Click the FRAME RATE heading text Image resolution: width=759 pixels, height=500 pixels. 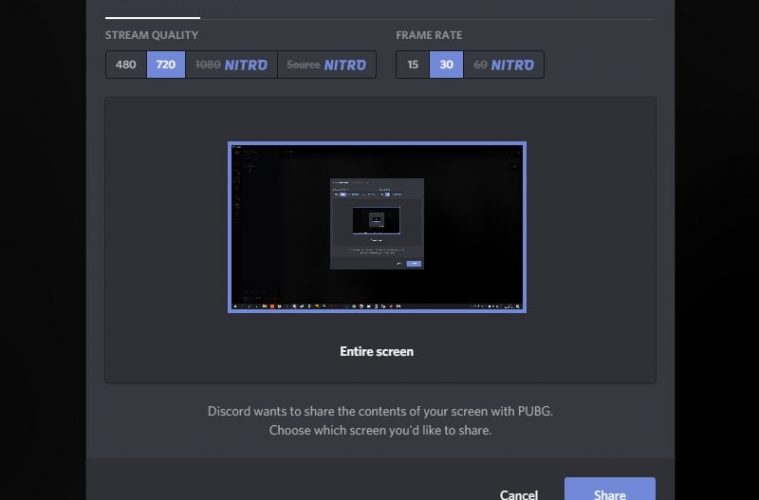coord(429,35)
